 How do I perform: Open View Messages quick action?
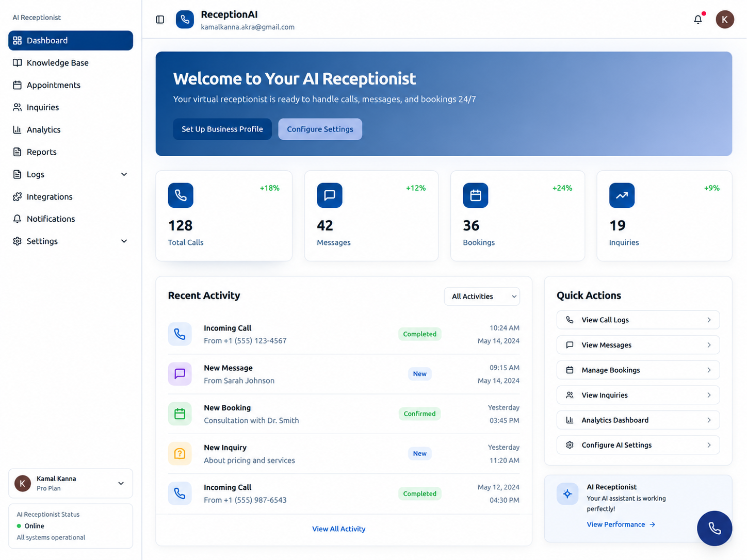tap(638, 345)
